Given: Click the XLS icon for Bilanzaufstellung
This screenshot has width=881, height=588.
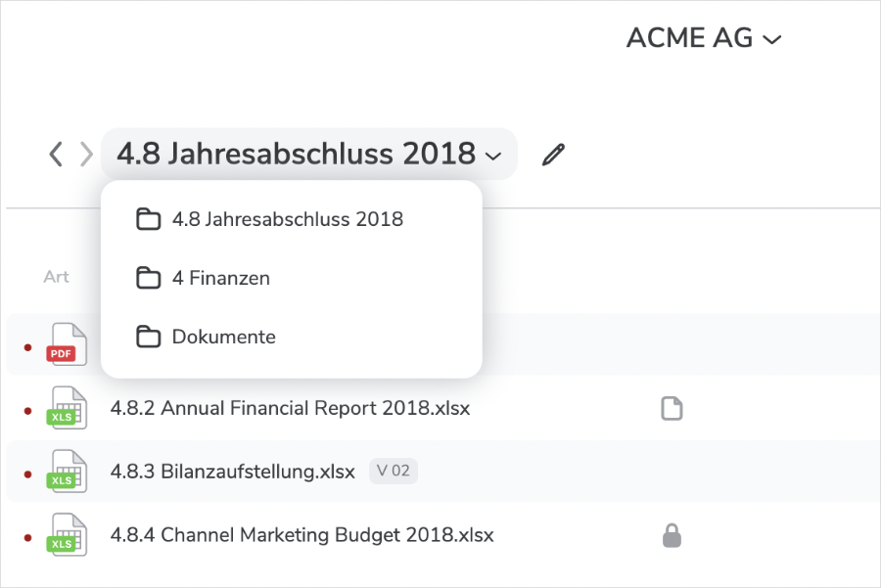Looking at the screenshot, I should (66, 472).
